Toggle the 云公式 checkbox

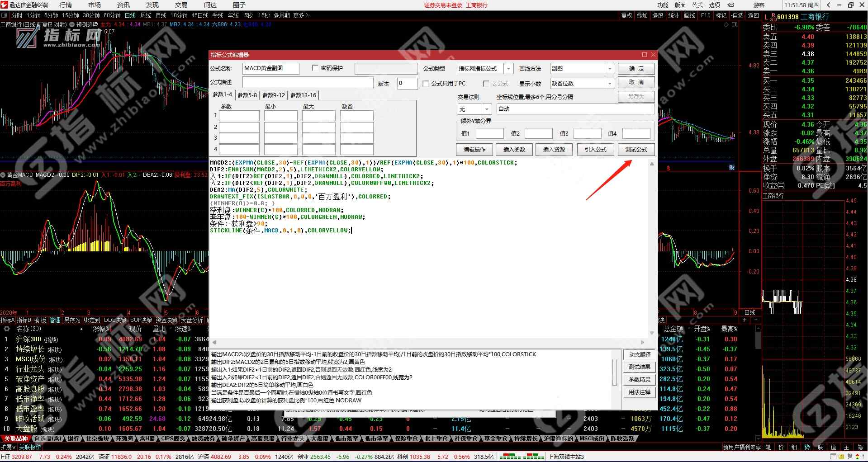pos(486,84)
